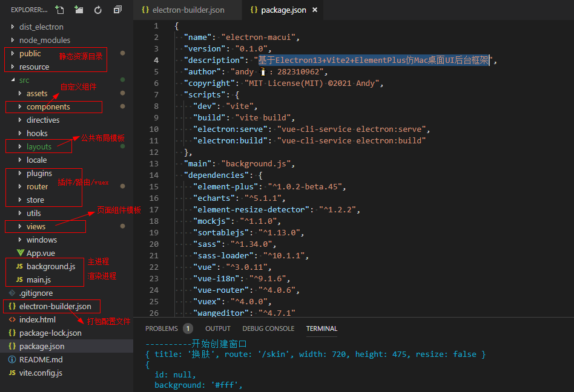Click the git icon beside .gitignore
Image resolution: width=574 pixels, height=392 pixels.
pos(12,293)
